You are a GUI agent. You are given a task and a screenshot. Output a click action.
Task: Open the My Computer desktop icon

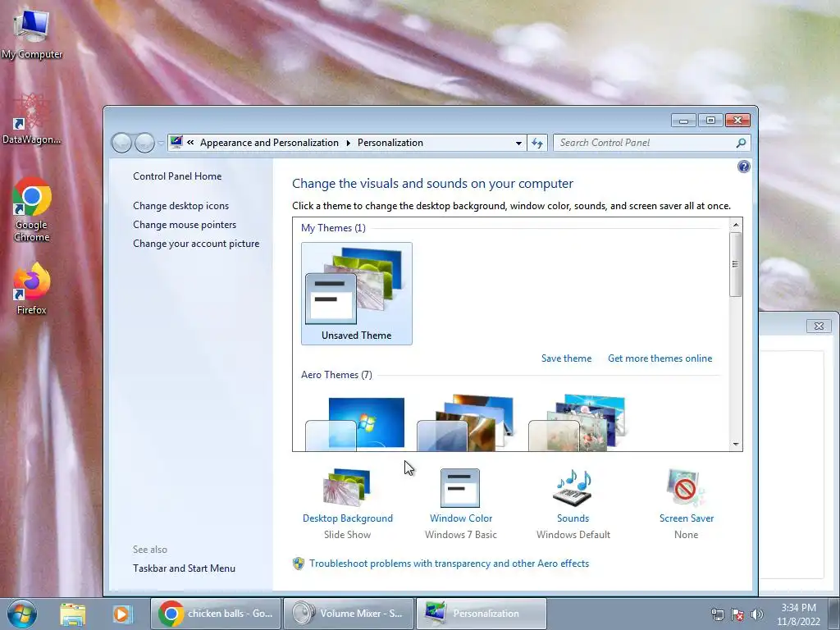[32, 33]
